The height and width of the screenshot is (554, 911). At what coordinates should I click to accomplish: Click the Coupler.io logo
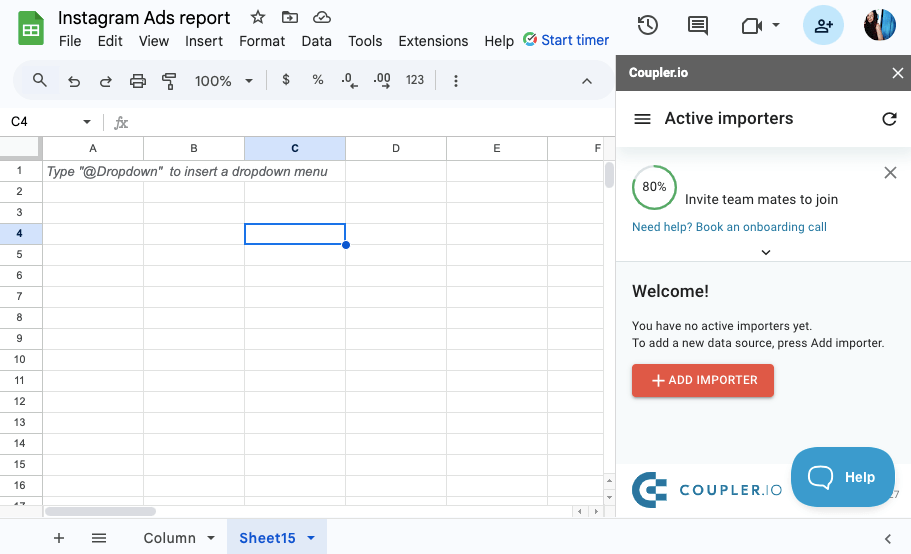click(707, 490)
